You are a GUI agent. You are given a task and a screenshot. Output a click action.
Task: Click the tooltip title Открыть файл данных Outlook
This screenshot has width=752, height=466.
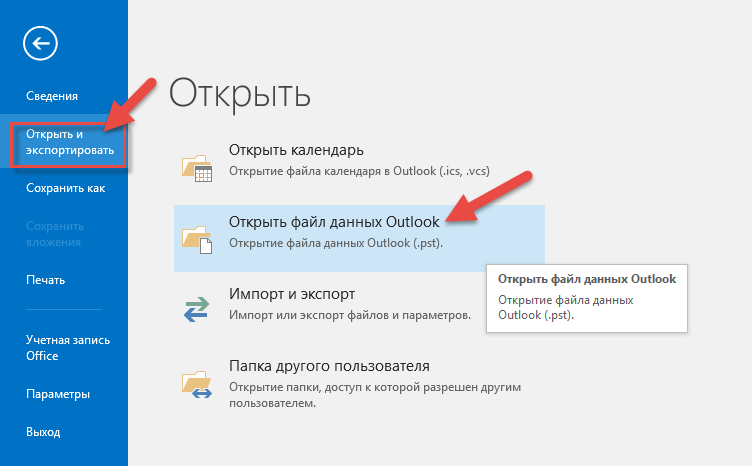587,279
